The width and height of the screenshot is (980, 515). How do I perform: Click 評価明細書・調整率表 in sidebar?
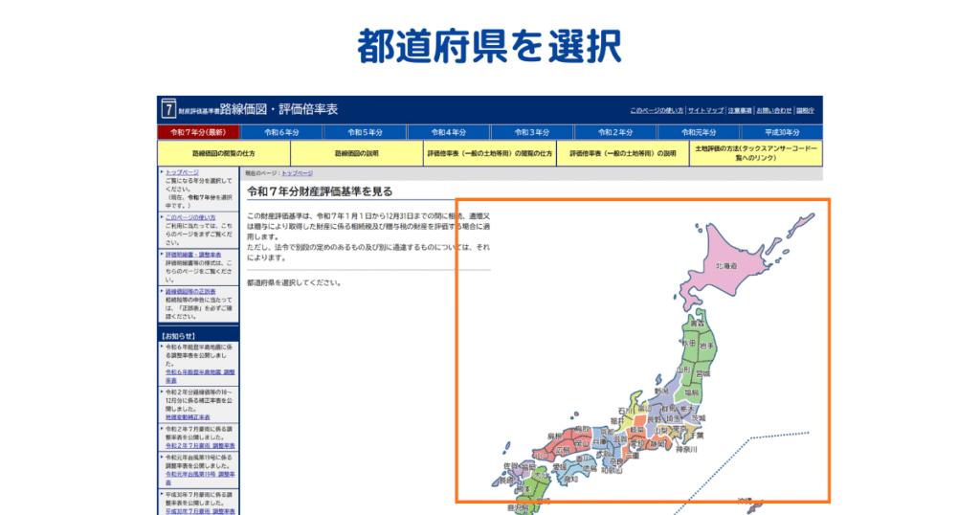click(192, 255)
